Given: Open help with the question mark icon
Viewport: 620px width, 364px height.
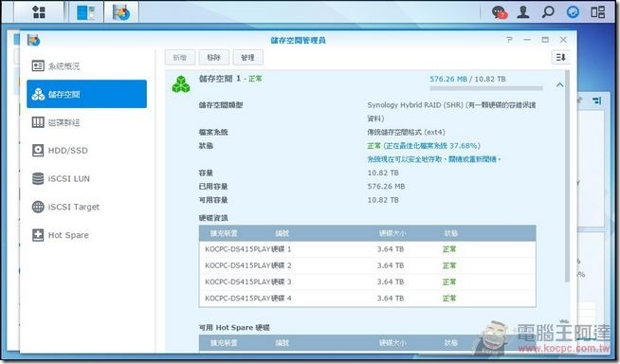Looking at the screenshot, I should [509, 40].
